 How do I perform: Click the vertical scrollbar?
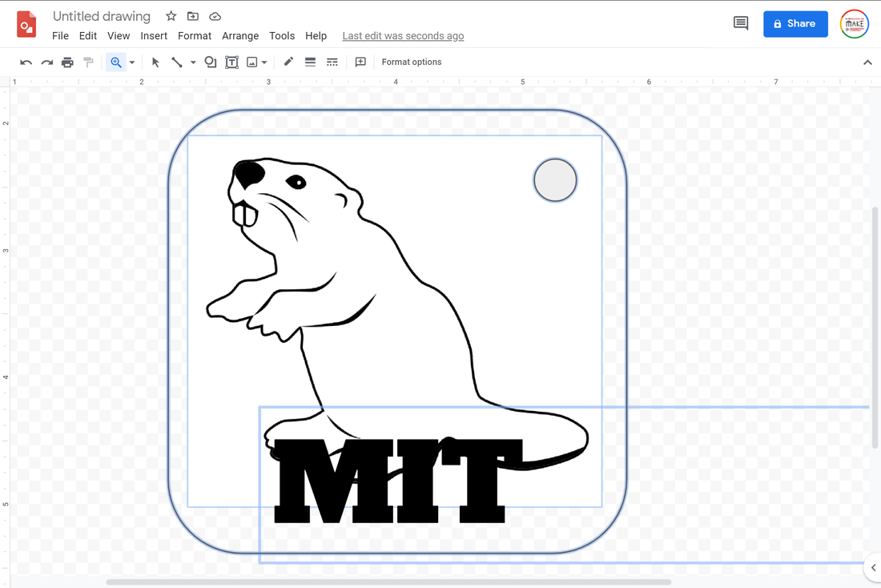click(875, 328)
